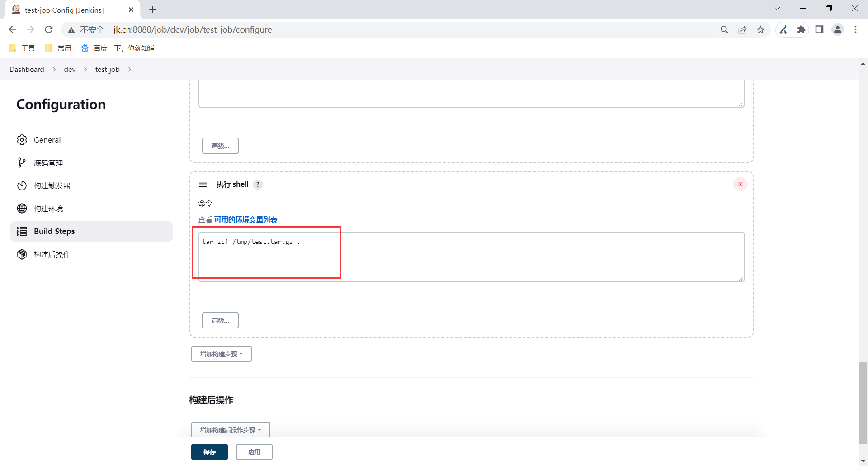868x466 pixels.
Task: Save the job configuration with 保存
Action: click(x=209, y=452)
